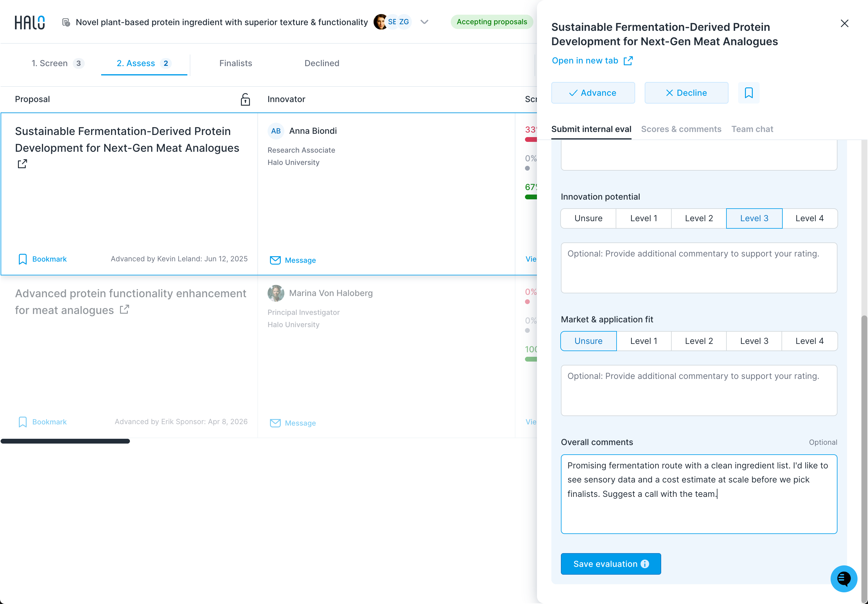
Task: Open the 1. Screen tab
Action: click(x=57, y=63)
